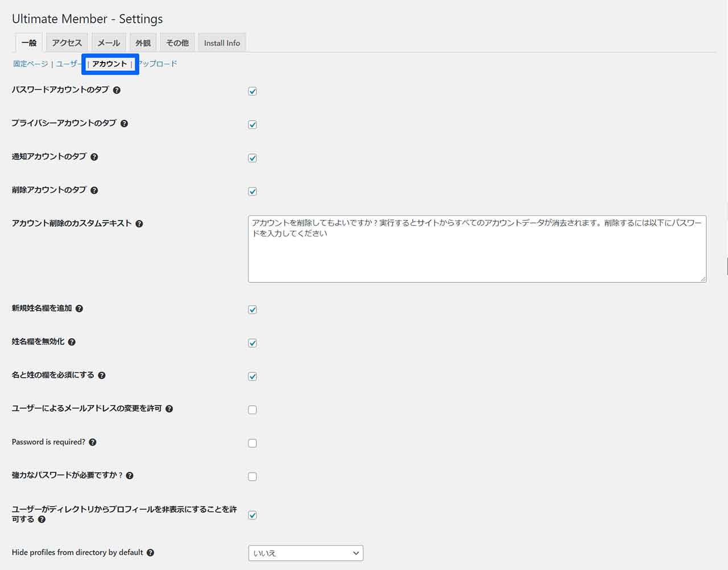Open help tooltip for パスワードアカウントのタブ
This screenshot has width=728, height=570.
[117, 90]
